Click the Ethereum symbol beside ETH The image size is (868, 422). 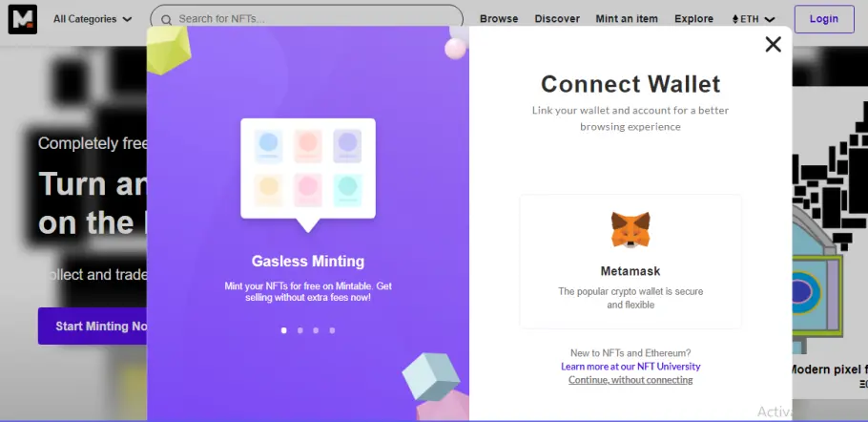click(735, 19)
